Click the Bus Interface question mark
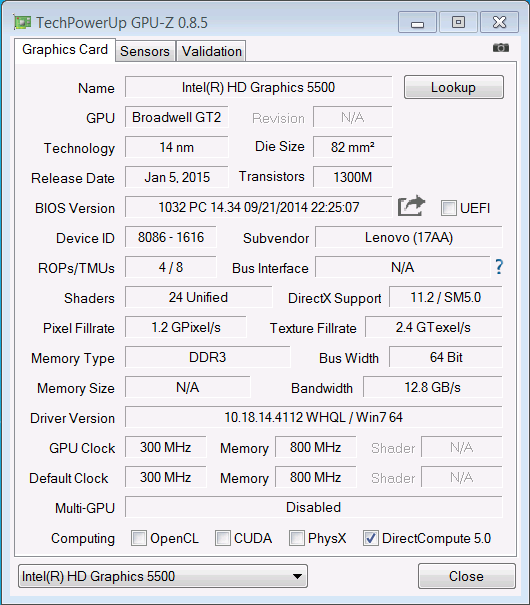 [x=499, y=267]
